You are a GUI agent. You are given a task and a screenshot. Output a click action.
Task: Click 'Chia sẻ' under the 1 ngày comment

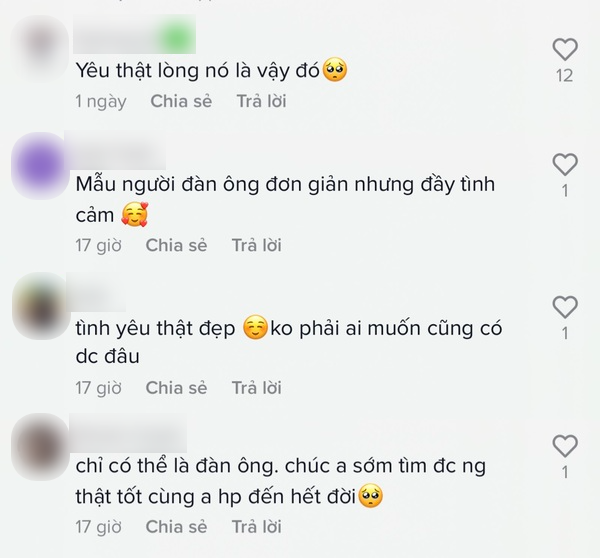(181, 101)
